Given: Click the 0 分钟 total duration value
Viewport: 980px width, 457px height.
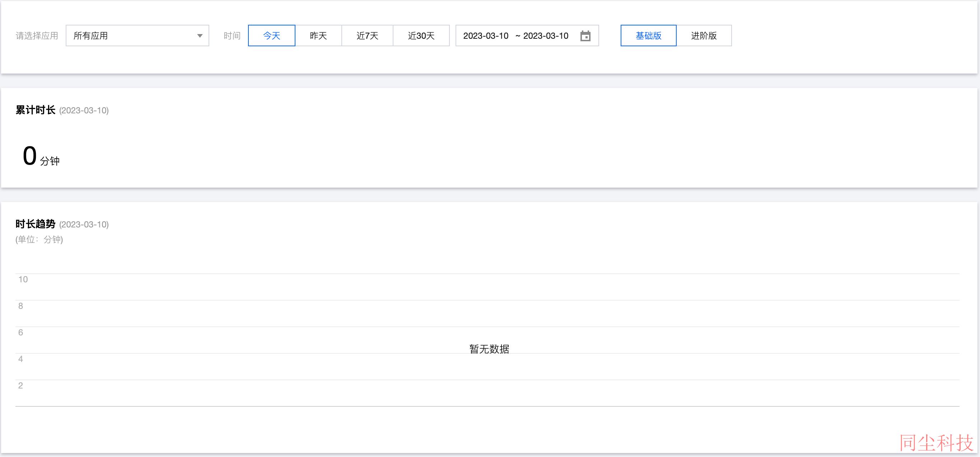Looking at the screenshot, I should tap(41, 156).
